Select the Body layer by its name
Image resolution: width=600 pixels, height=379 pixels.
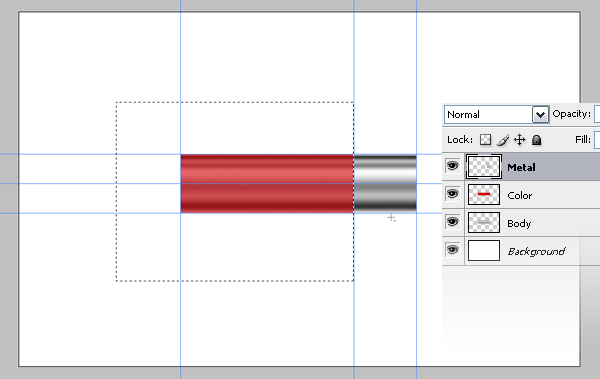(519, 223)
